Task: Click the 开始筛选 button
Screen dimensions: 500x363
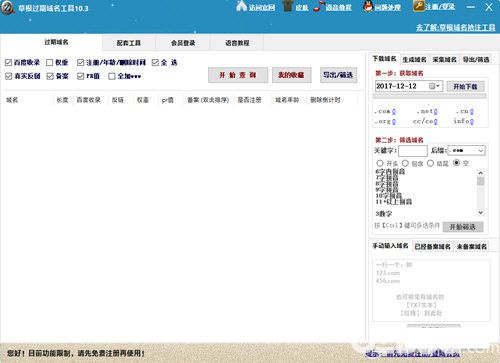Action: [x=463, y=227]
